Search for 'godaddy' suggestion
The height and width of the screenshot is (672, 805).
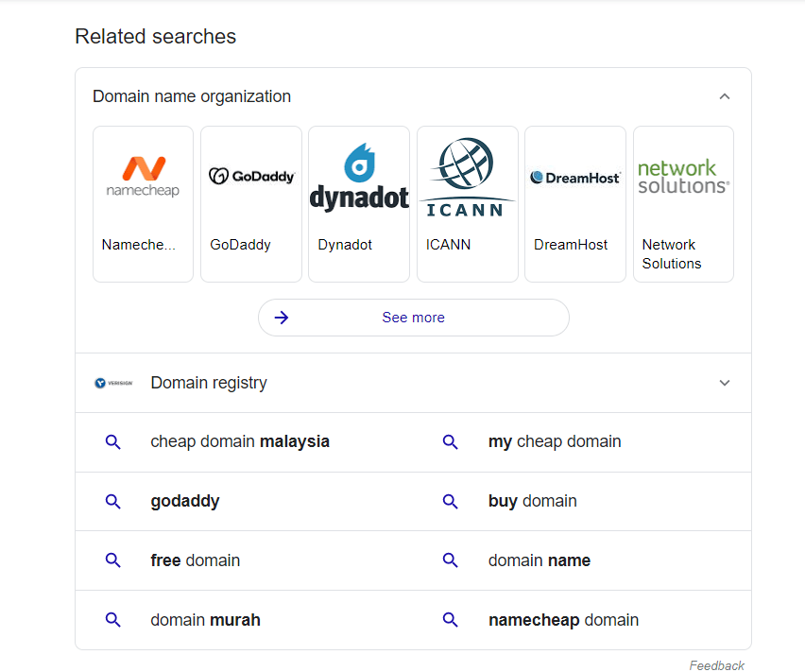tap(185, 501)
